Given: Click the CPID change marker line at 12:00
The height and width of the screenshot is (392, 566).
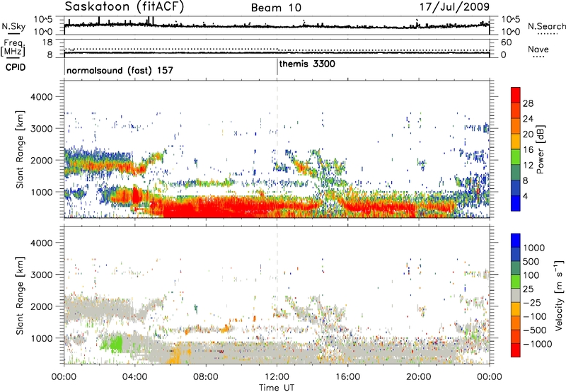Looking at the screenshot, I should pyautogui.click(x=277, y=67).
